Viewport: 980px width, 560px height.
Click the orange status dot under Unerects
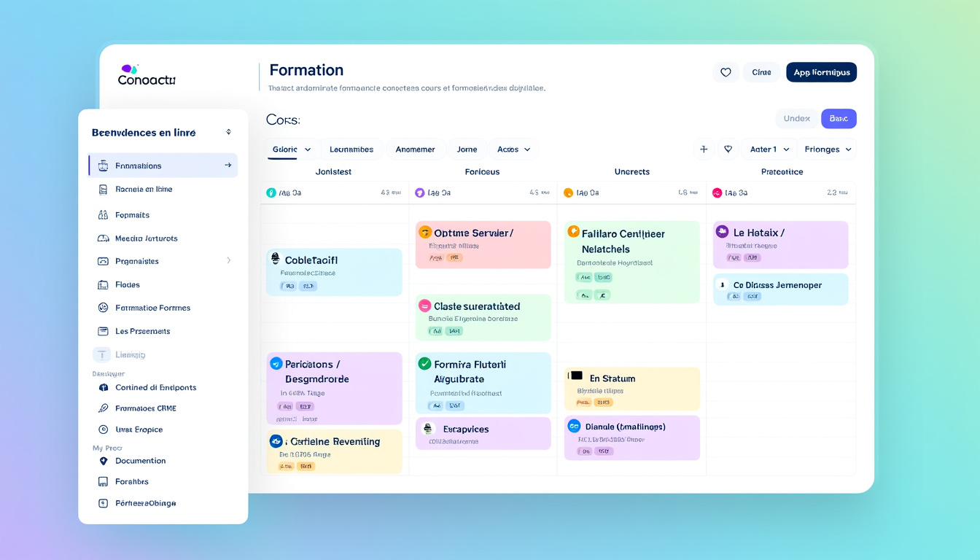(568, 193)
